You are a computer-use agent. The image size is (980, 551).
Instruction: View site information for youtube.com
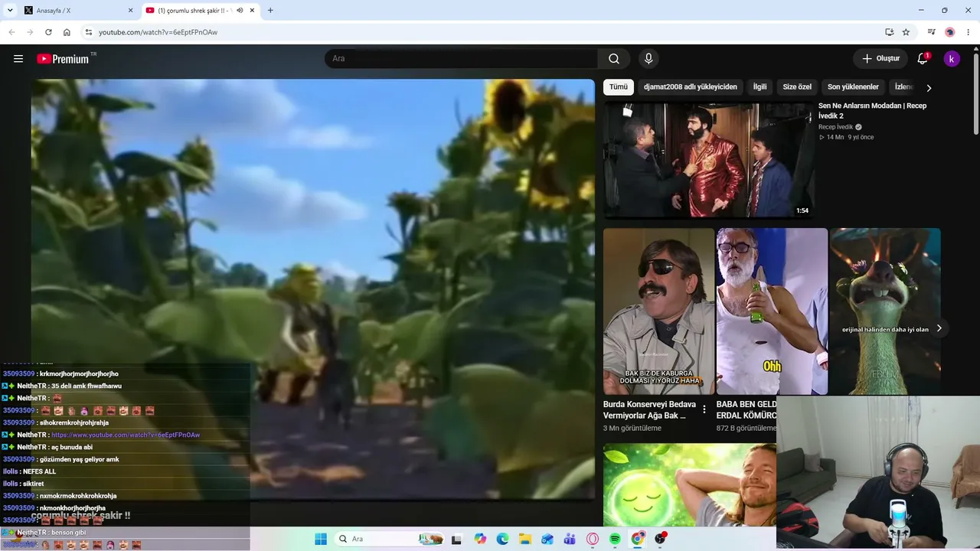click(88, 32)
